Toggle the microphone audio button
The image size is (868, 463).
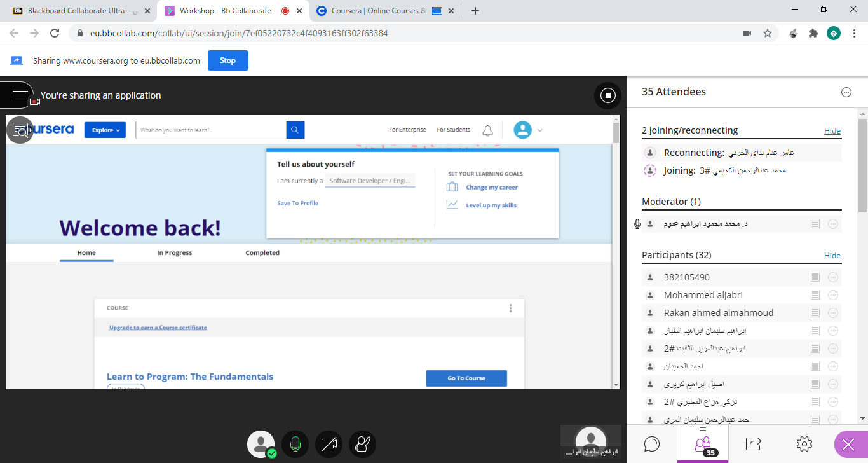(x=295, y=445)
